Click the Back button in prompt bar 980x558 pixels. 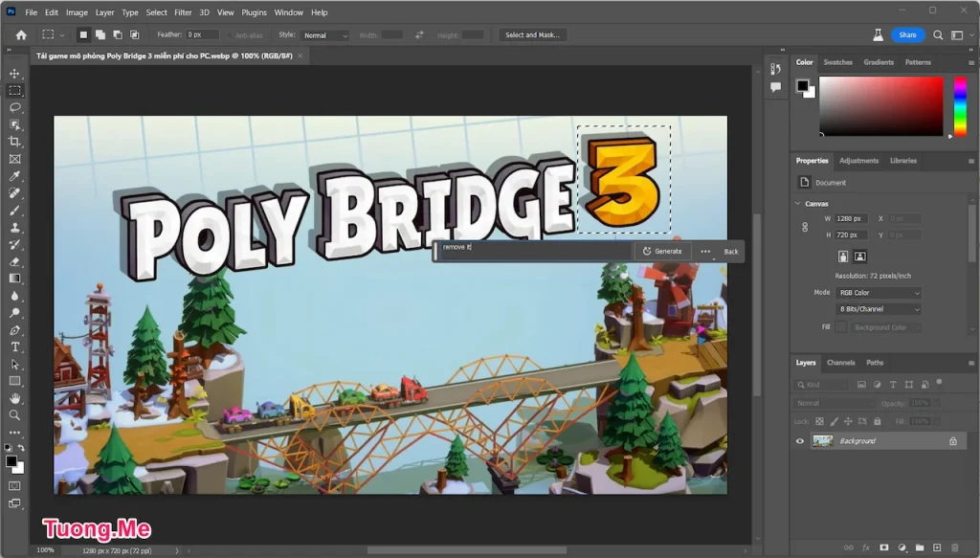[730, 251]
